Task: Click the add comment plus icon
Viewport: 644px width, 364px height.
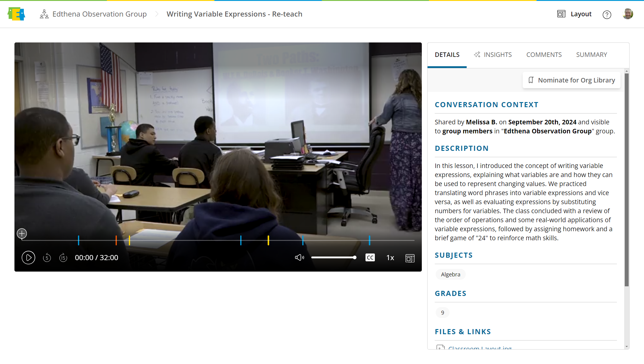Action: point(22,234)
